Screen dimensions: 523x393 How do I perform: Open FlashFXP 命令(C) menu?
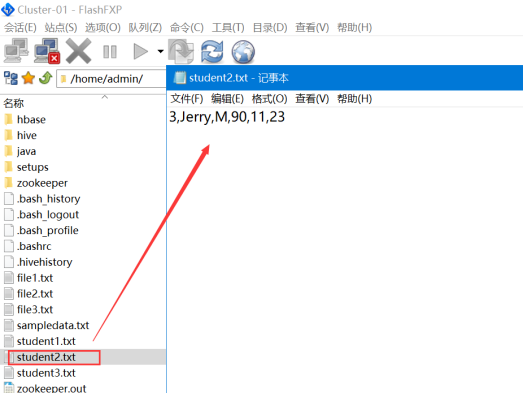point(187,27)
